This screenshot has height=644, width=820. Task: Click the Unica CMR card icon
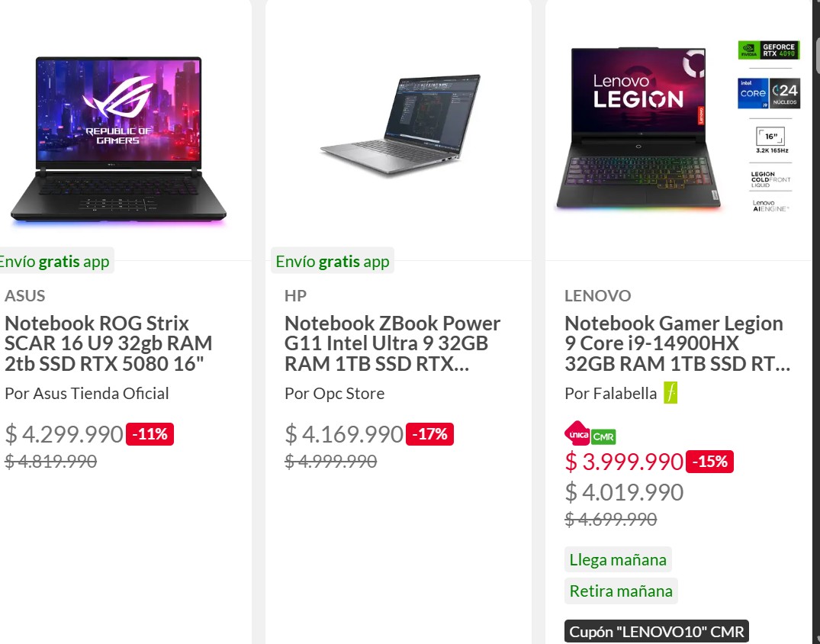click(590, 435)
